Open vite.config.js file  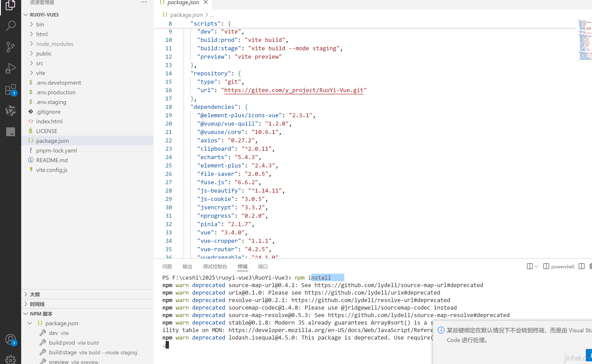pos(52,170)
